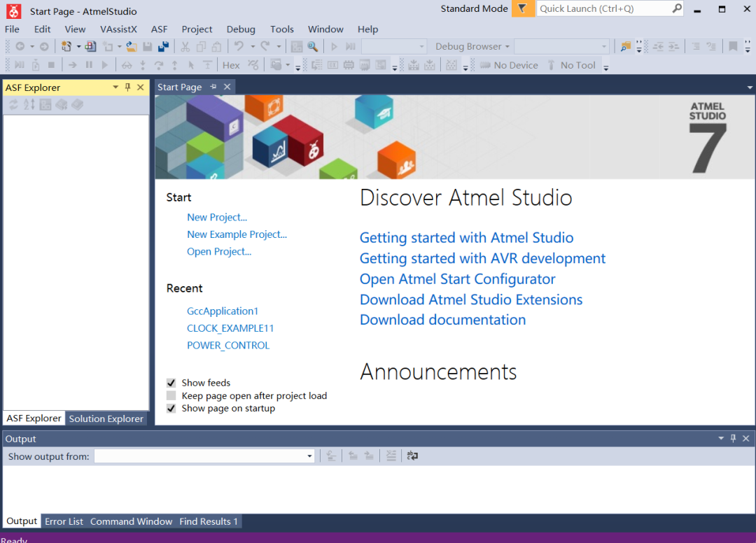The image size is (756, 543).
Task: Click the QuickWatch glasses icon
Action: (x=127, y=65)
